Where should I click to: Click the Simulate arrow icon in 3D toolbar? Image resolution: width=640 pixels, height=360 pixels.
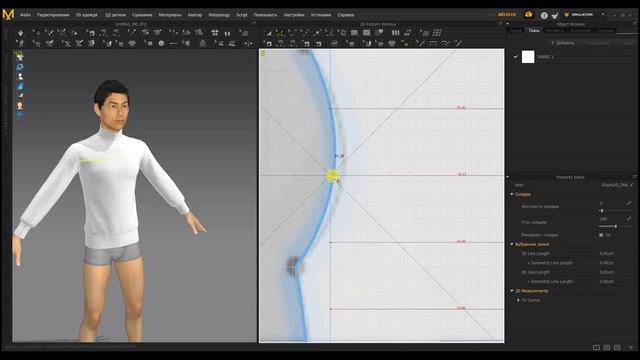21,33
